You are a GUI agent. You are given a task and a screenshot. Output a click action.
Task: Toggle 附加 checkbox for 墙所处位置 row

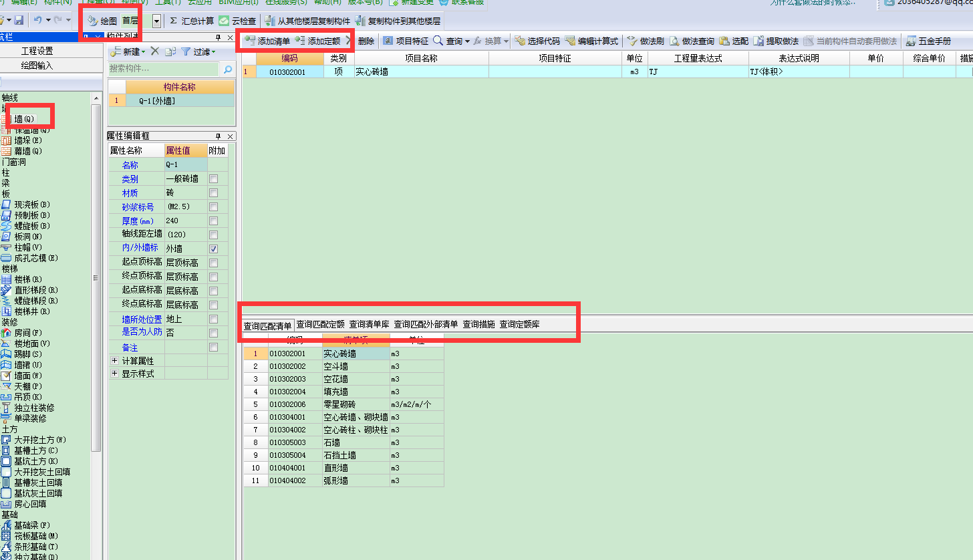click(x=213, y=319)
